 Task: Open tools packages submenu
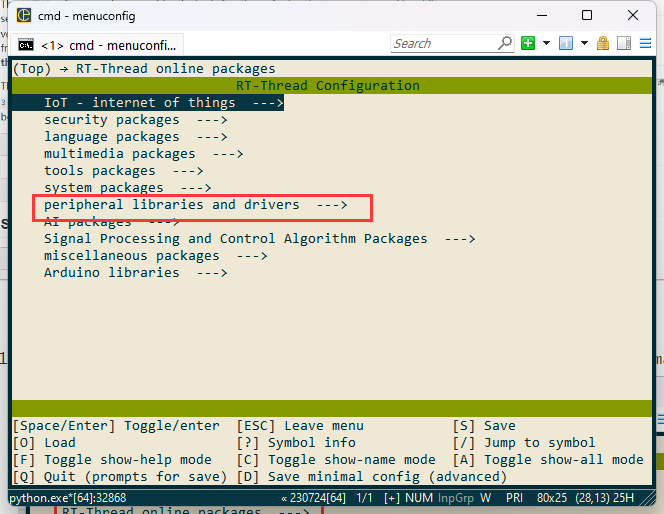[124, 171]
